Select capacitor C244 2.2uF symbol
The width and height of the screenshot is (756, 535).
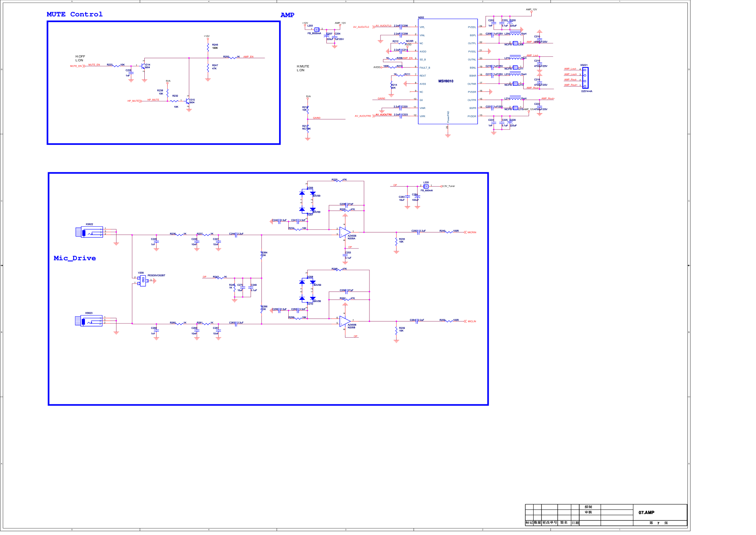click(x=237, y=235)
